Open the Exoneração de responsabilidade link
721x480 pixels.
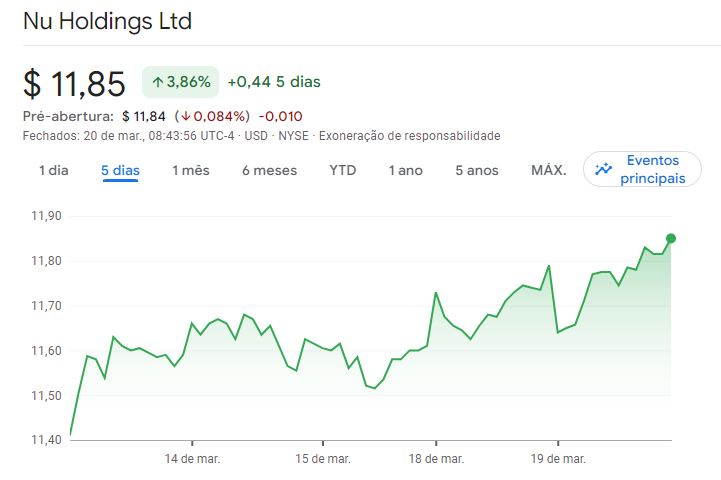tap(409, 136)
